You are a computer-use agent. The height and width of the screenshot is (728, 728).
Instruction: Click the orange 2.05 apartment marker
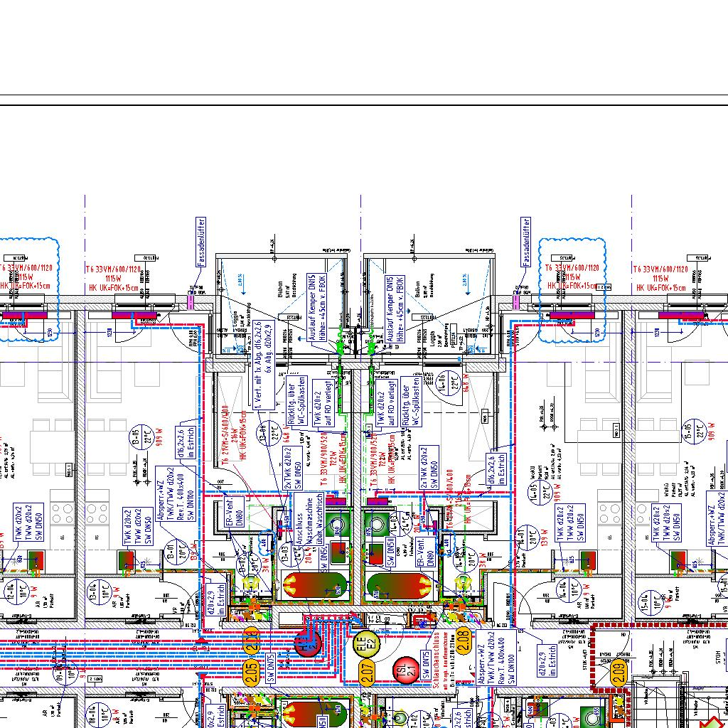250,670
